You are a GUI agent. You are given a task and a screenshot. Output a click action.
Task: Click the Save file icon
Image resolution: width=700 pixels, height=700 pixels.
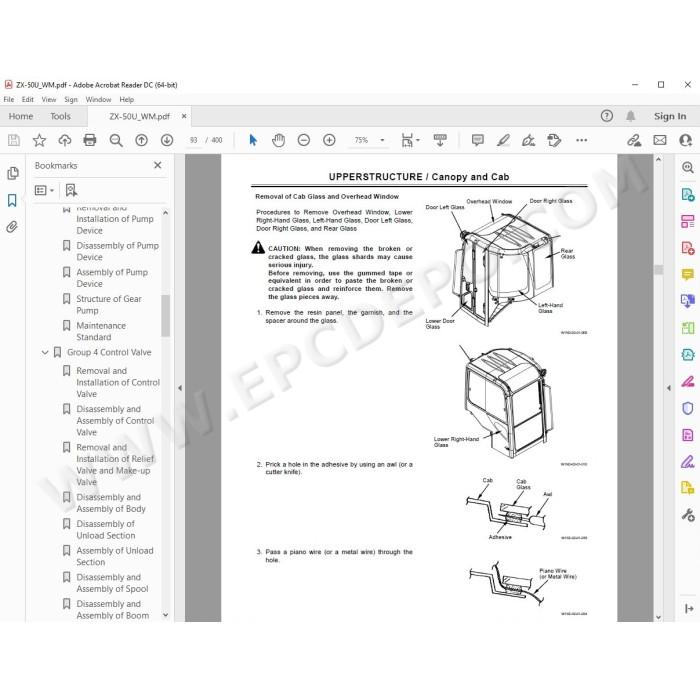click(14, 140)
